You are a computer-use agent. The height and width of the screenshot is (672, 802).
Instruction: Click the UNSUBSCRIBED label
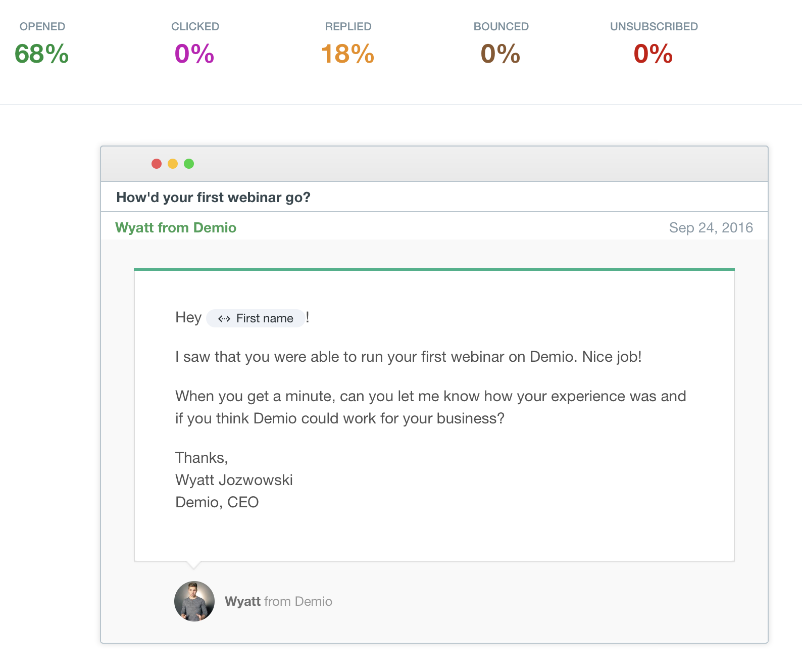pyautogui.click(x=654, y=26)
